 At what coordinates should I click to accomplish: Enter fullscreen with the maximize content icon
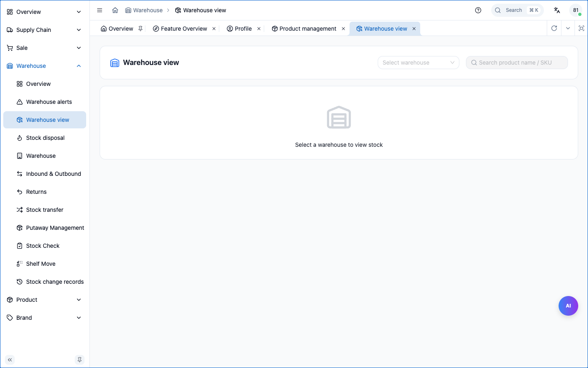581,28
